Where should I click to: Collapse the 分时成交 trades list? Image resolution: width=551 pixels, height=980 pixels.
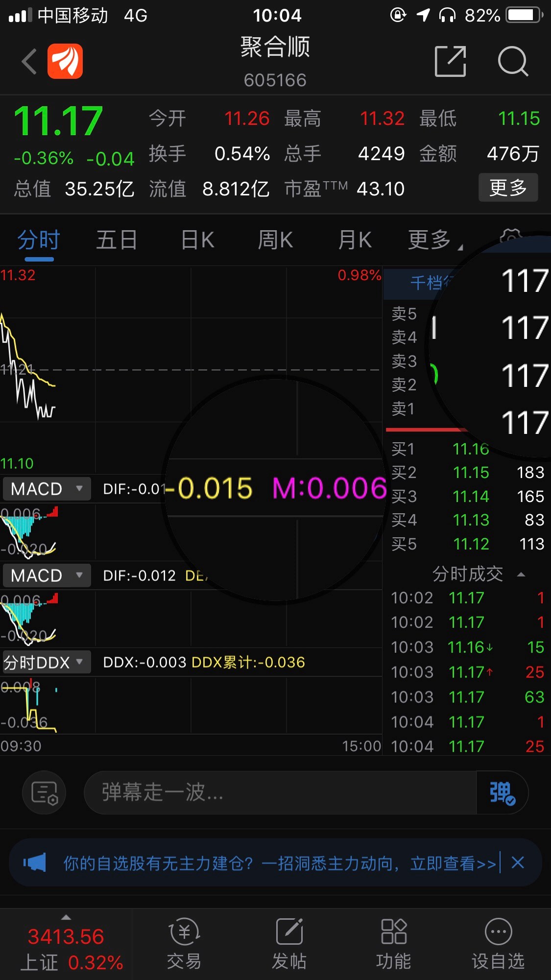(479, 574)
